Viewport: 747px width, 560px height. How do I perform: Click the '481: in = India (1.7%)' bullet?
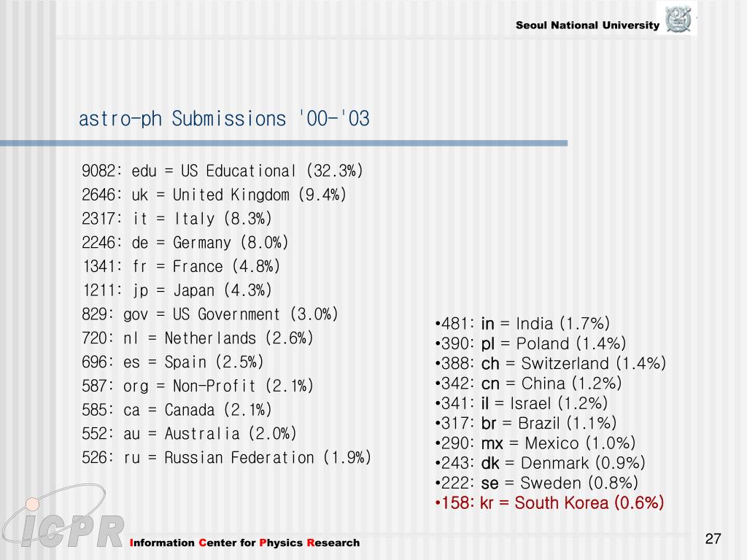pos(522,324)
